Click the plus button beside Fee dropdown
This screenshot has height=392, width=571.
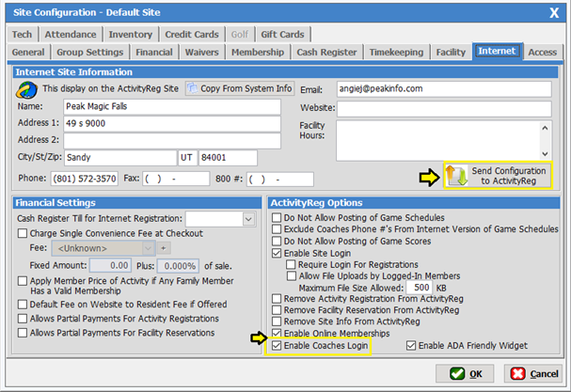162,247
